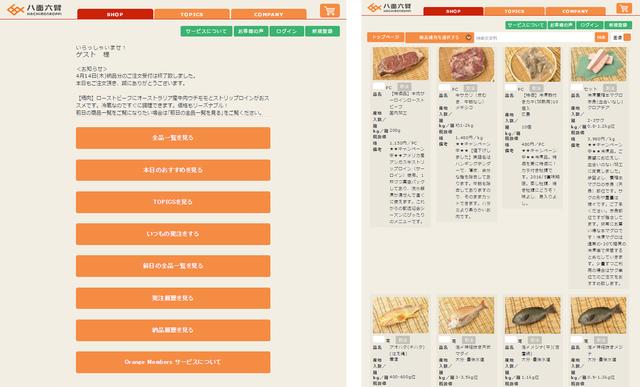The image size is (640, 387).
Task: Open the tuna strips on green leaf photo
Action: (598, 64)
